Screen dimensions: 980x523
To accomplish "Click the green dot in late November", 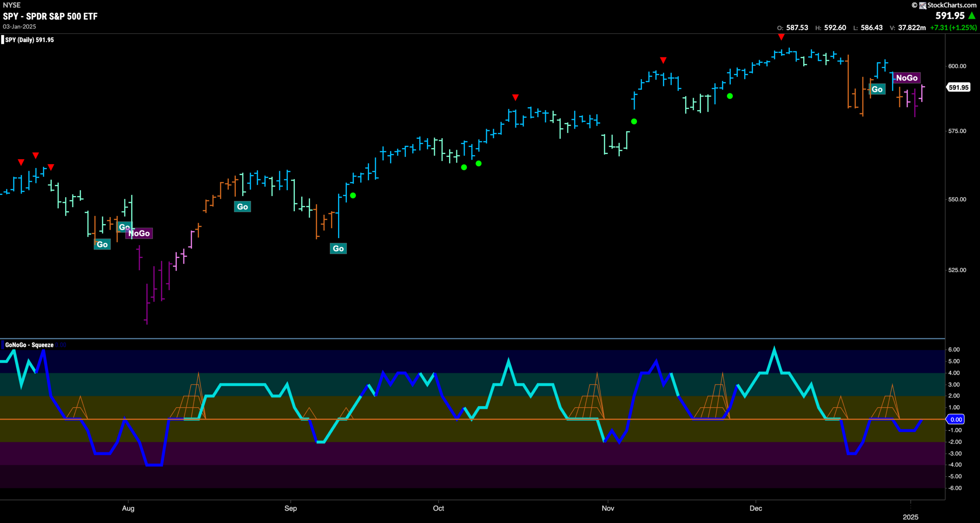I will 730,96.
